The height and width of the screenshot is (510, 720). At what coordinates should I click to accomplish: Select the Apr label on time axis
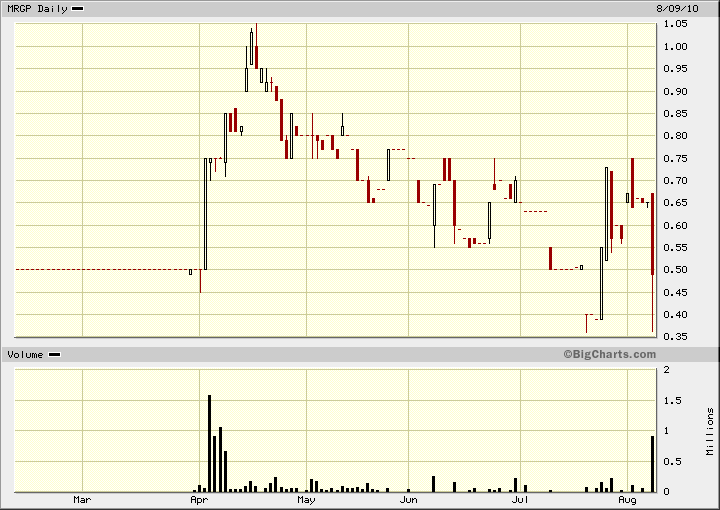[198, 498]
